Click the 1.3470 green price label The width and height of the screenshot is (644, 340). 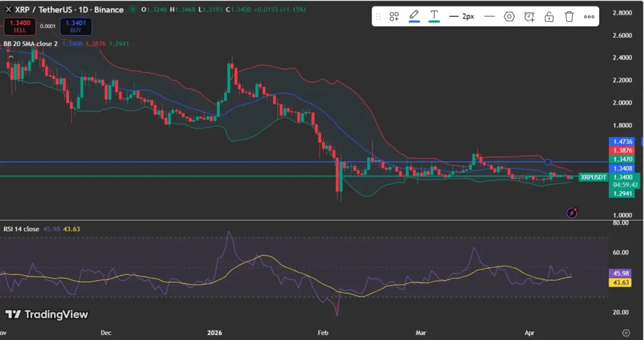coord(623,160)
